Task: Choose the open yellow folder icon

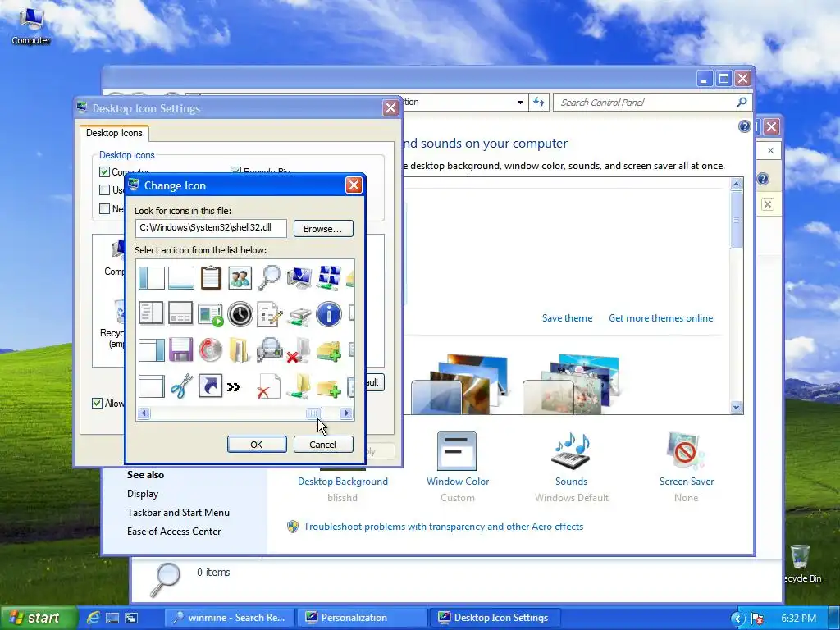Action: click(240, 349)
